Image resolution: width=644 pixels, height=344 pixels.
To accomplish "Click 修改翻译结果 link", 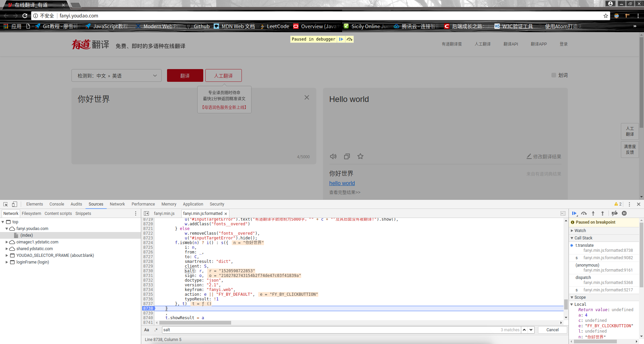I will (544, 157).
